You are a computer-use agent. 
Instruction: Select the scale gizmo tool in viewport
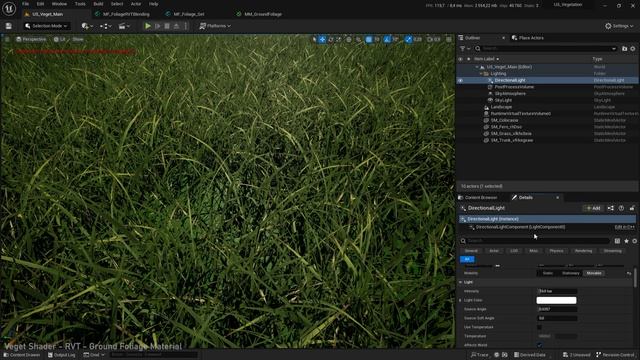339,39
